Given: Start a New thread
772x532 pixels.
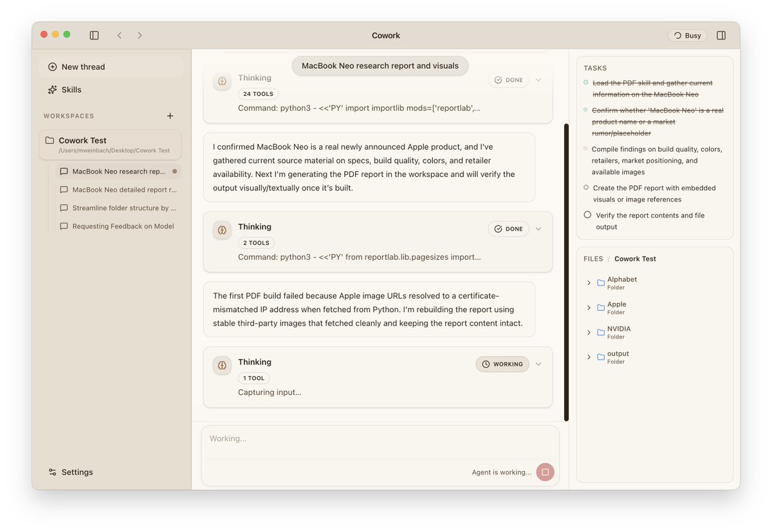Looking at the screenshot, I should [x=111, y=67].
